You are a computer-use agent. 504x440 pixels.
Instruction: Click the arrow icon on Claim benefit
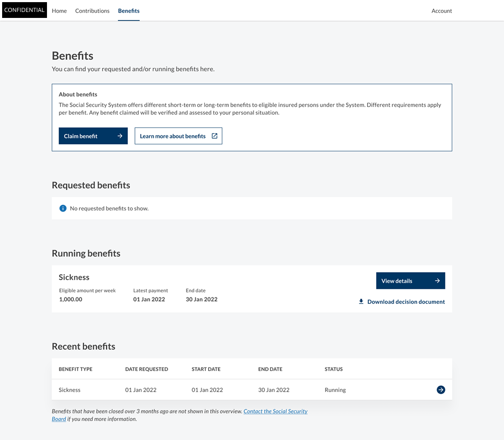(x=120, y=136)
